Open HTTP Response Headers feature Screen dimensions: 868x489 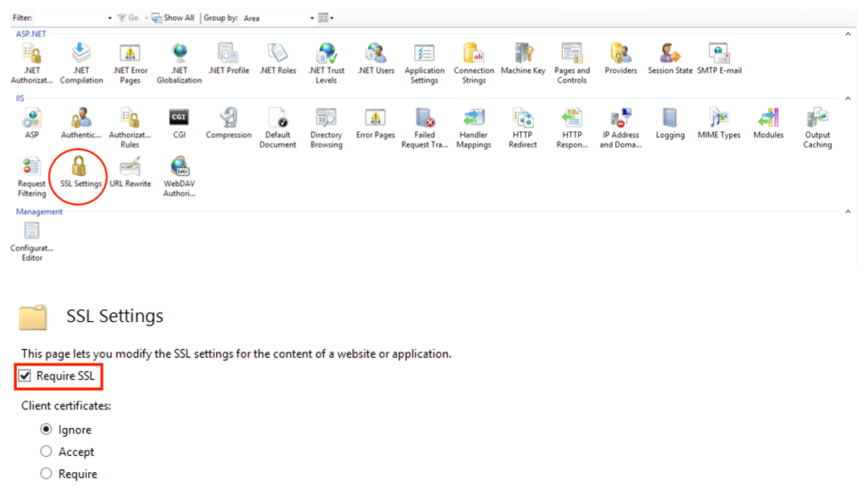(x=572, y=128)
